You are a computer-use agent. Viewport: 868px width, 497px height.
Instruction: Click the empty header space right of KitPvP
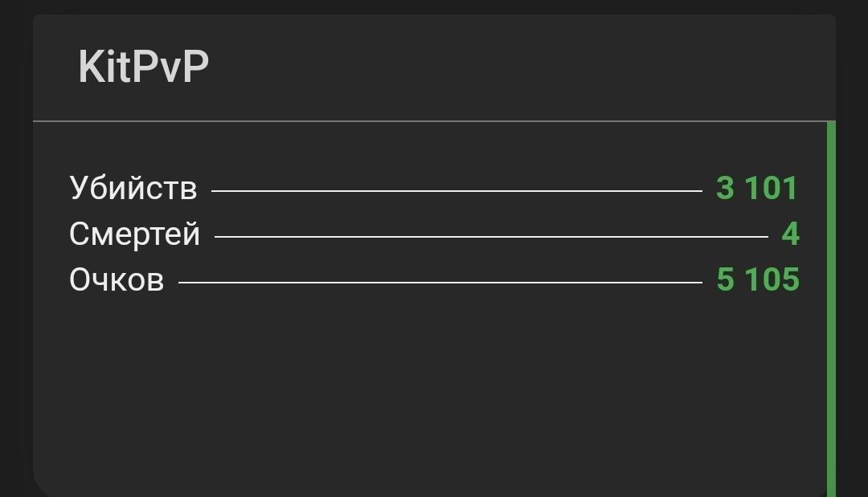(x=522, y=67)
